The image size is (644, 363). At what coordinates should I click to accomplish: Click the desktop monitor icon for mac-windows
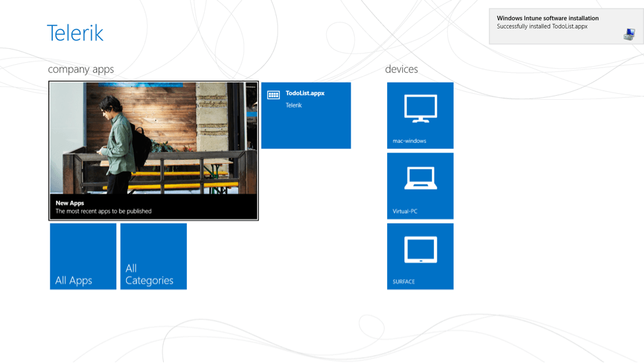420,108
